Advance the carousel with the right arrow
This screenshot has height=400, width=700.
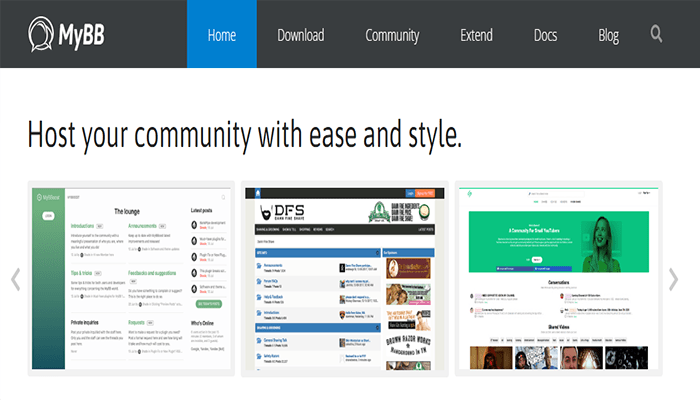pyautogui.click(x=673, y=280)
